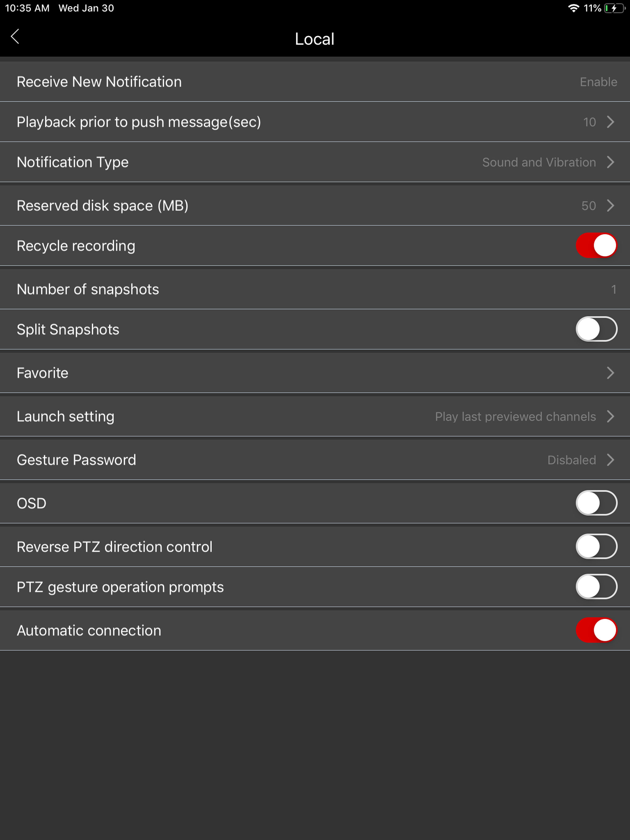Turn on PTZ gesture operation prompts
The image size is (630, 840).
(596, 587)
